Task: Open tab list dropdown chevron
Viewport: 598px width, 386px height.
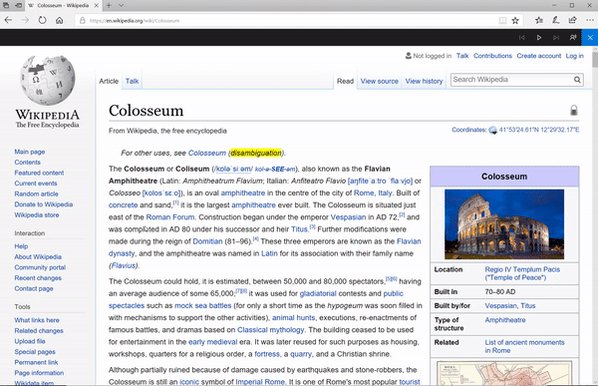Action: [x=121, y=5]
